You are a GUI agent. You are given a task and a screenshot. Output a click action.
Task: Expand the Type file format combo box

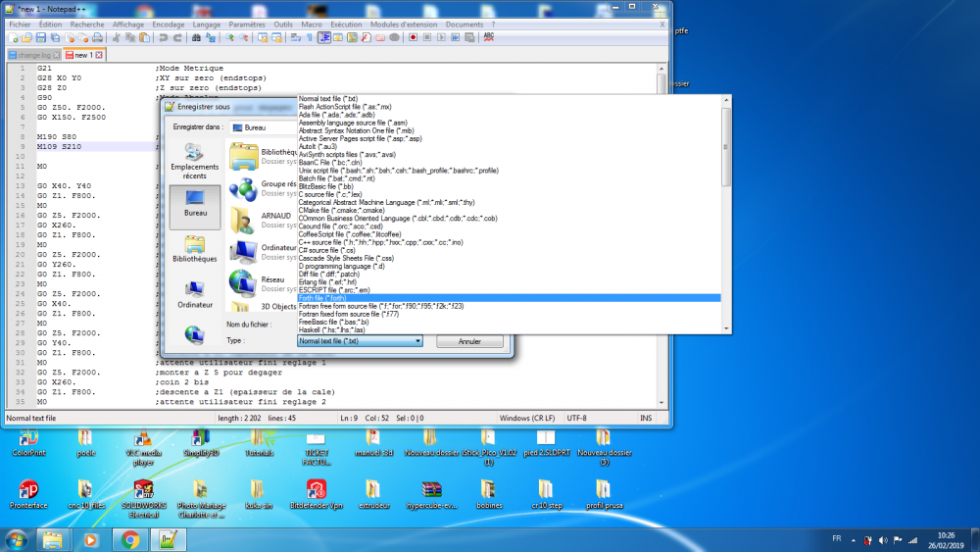click(360, 341)
